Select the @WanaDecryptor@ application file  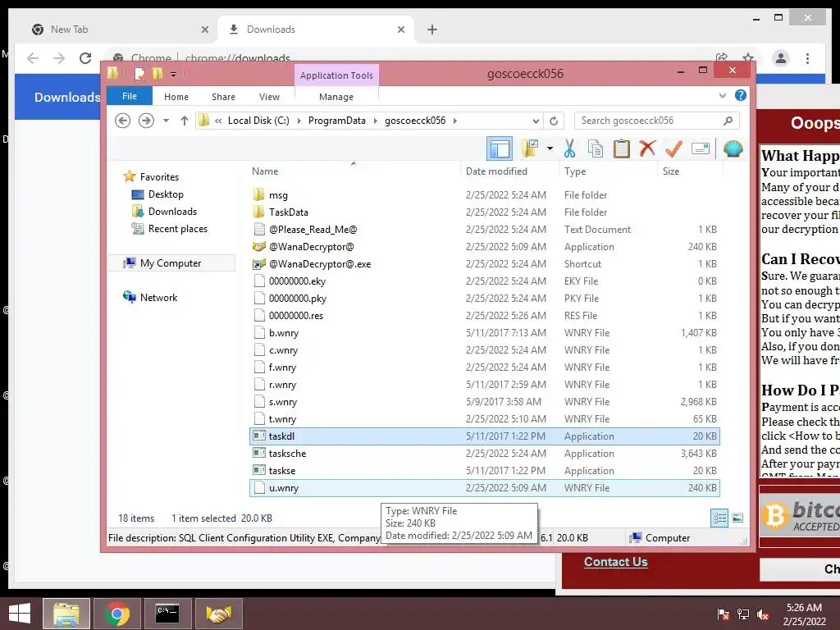(x=484, y=246)
